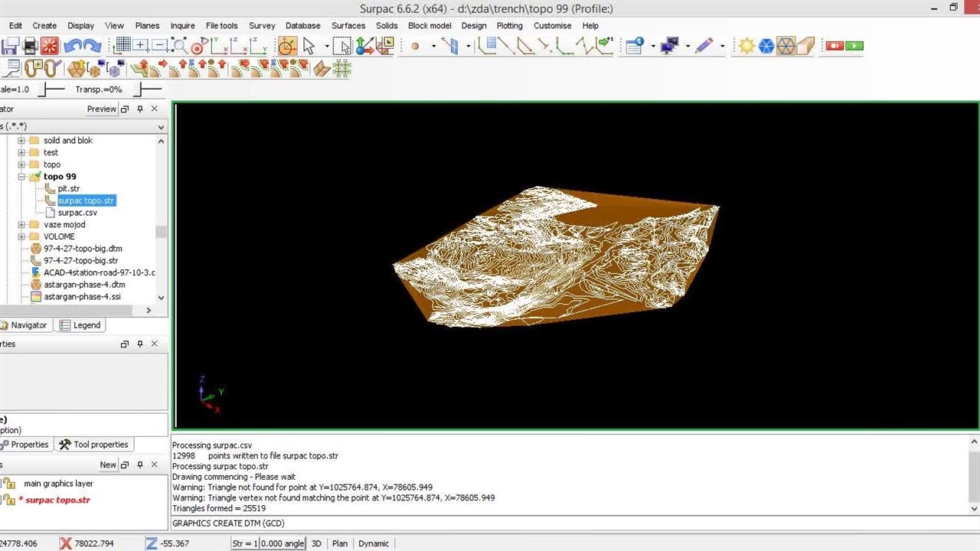Toggle Plan mode in status bar
The height and width of the screenshot is (551, 980).
click(x=340, y=543)
